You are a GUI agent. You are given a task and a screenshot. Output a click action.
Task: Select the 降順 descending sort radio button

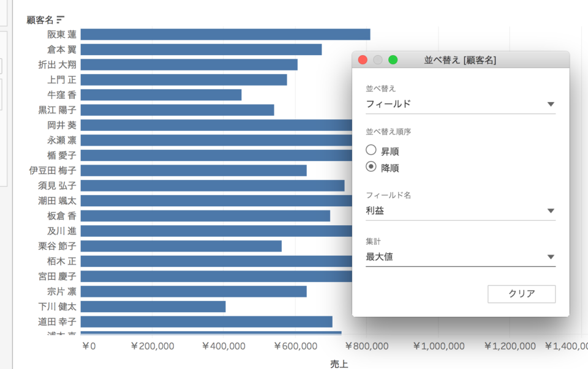[x=371, y=168]
